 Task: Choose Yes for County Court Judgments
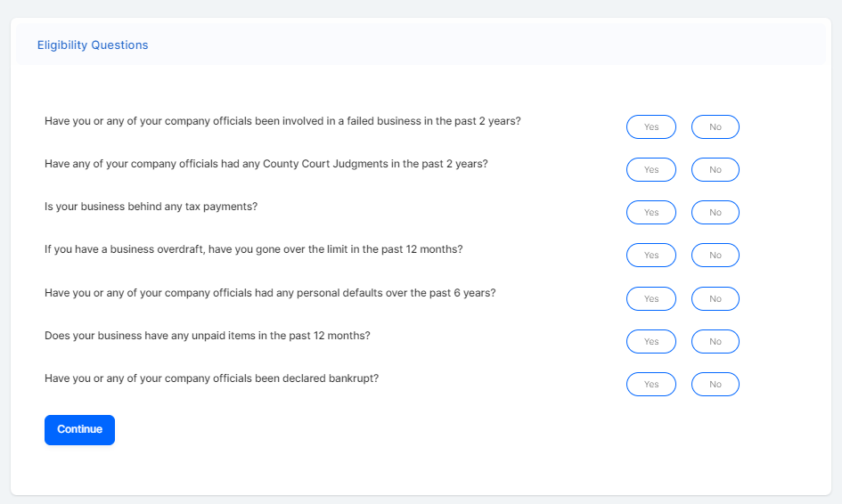click(x=651, y=170)
